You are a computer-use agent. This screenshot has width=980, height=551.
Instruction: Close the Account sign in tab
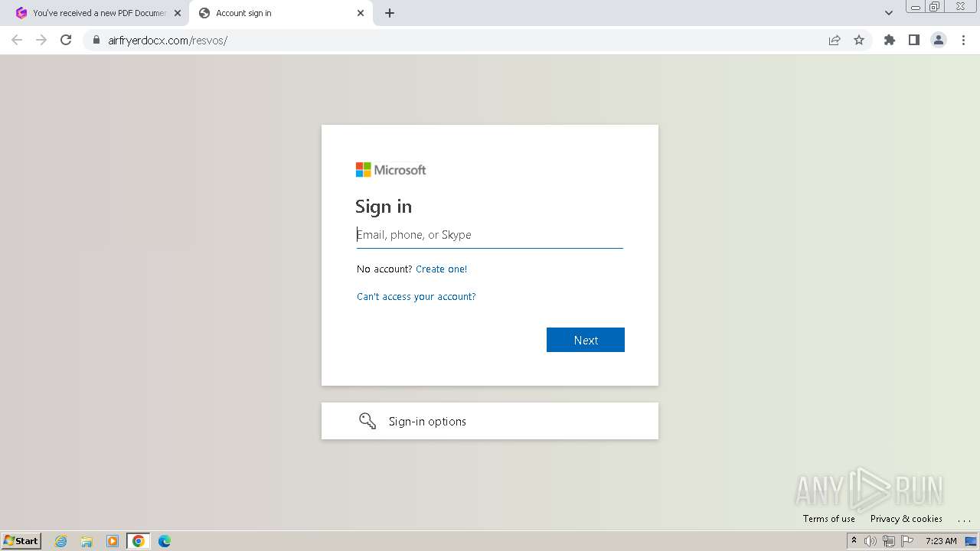[x=361, y=13]
